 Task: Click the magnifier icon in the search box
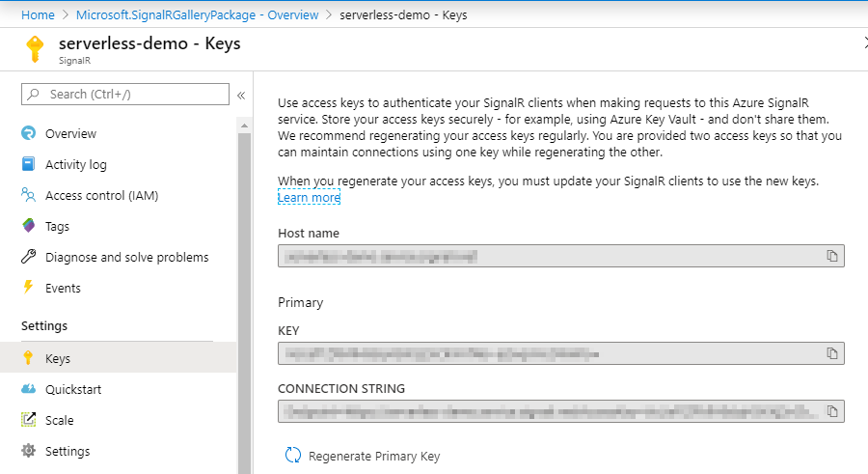click(x=34, y=95)
